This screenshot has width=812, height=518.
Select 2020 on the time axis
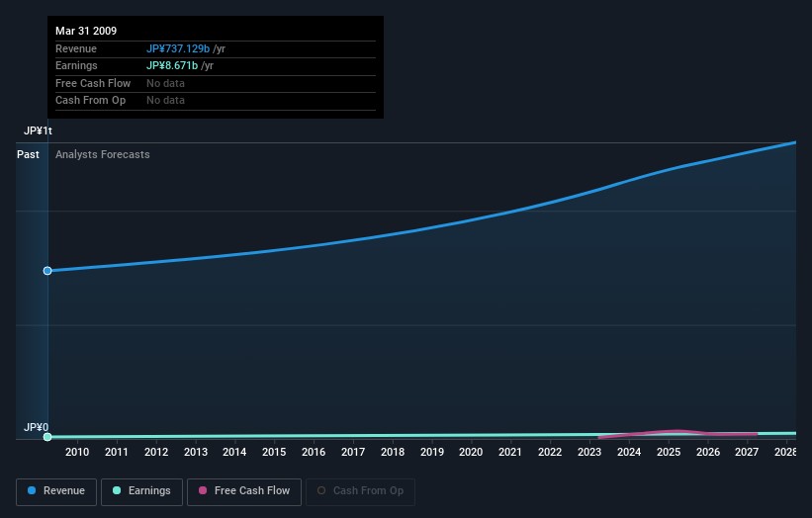tap(471, 452)
